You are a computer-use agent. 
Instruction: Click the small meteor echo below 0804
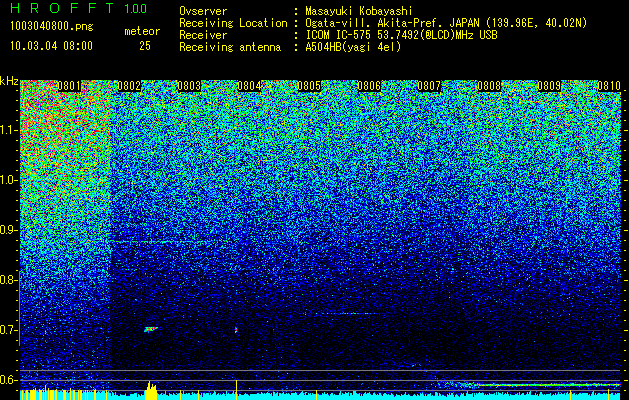pos(236,330)
